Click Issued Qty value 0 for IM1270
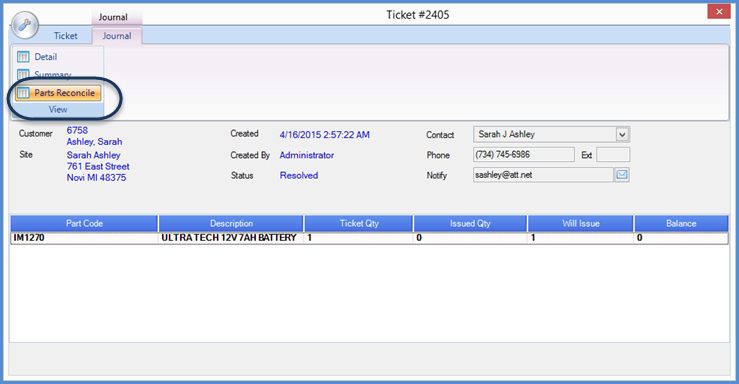The image size is (739, 384). coord(470,238)
